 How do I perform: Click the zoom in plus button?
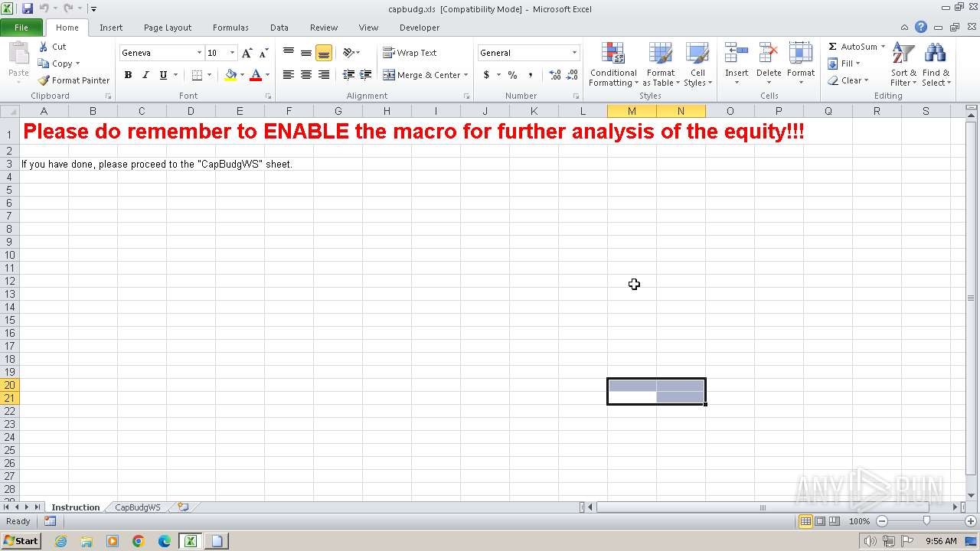tap(970, 521)
